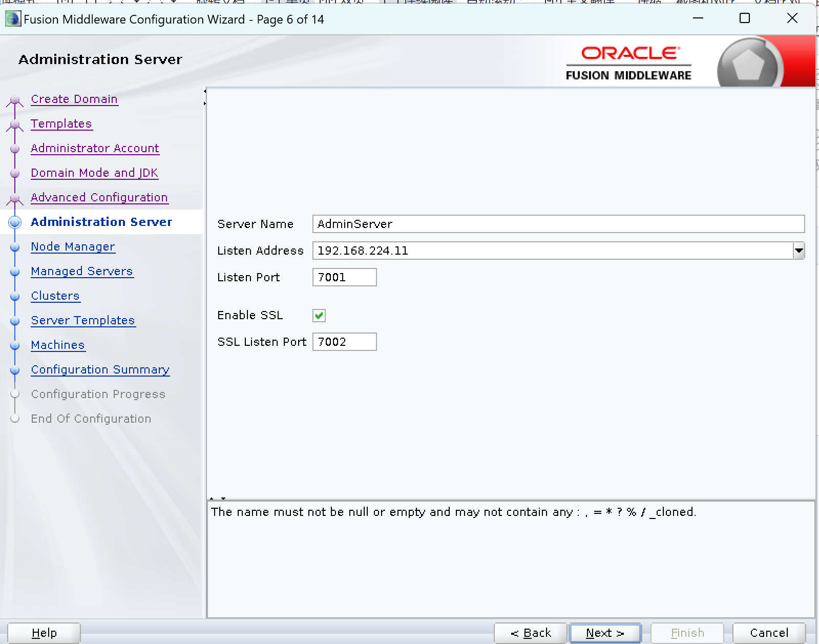Click the Node Manager step bullet

point(15,247)
